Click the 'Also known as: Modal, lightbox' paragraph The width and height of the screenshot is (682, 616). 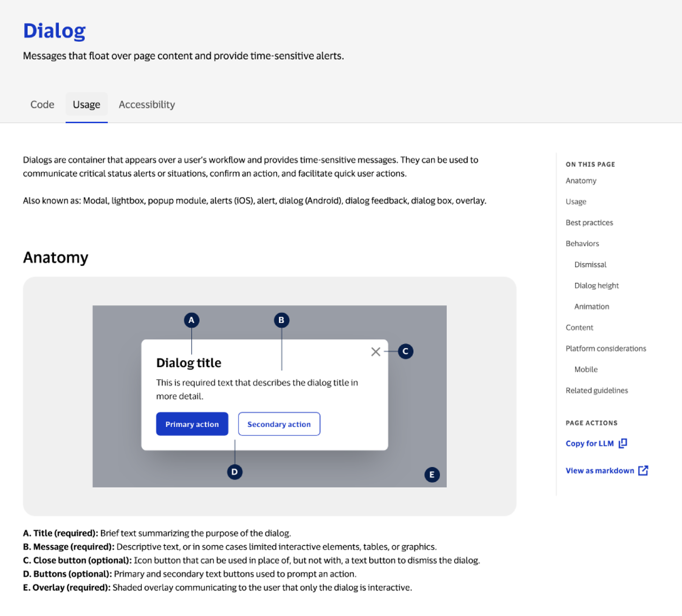coord(255,201)
